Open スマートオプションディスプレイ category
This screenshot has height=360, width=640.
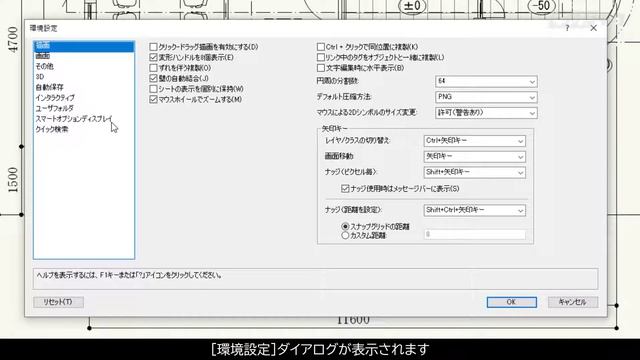[84, 119]
